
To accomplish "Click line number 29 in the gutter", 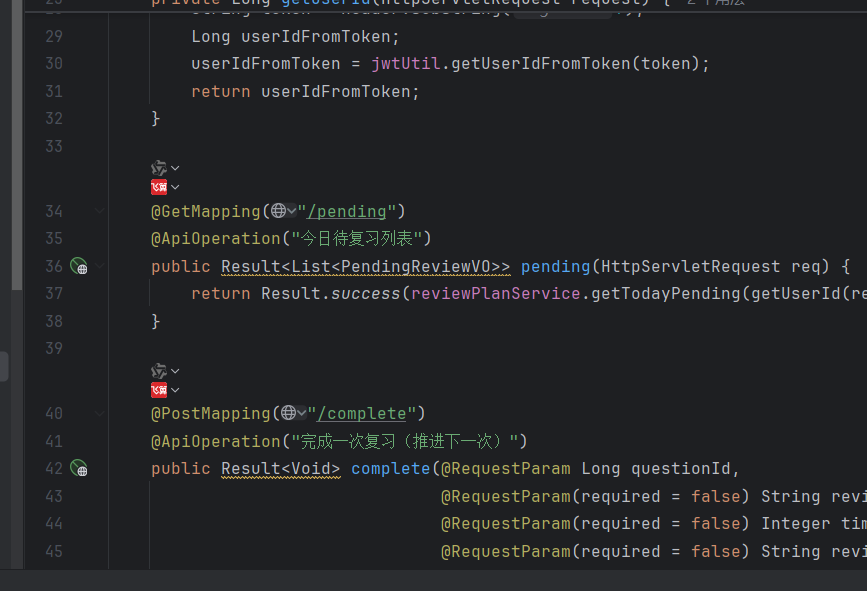I will point(54,36).
